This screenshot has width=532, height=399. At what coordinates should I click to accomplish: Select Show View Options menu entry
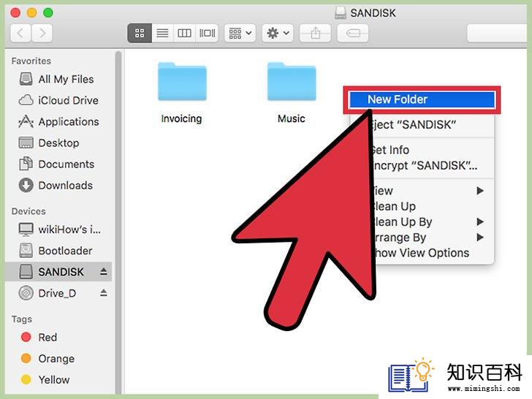point(422,253)
